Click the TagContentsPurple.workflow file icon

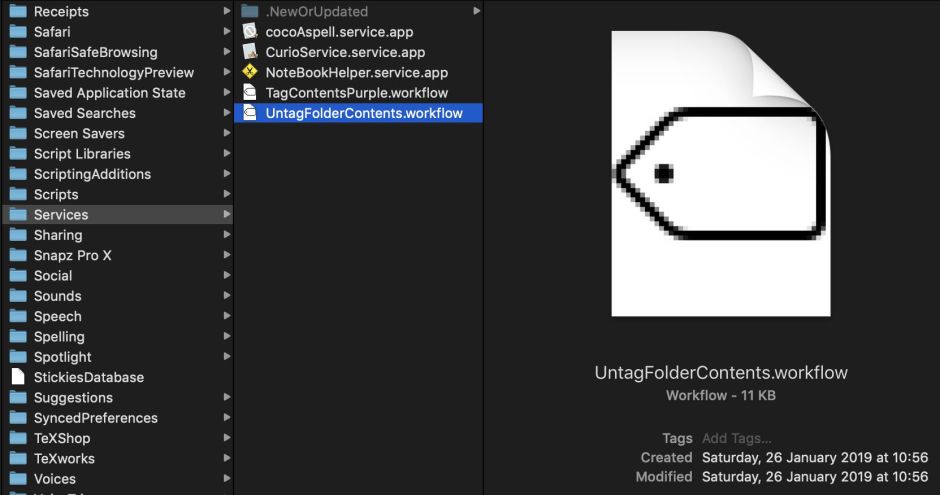point(249,93)
